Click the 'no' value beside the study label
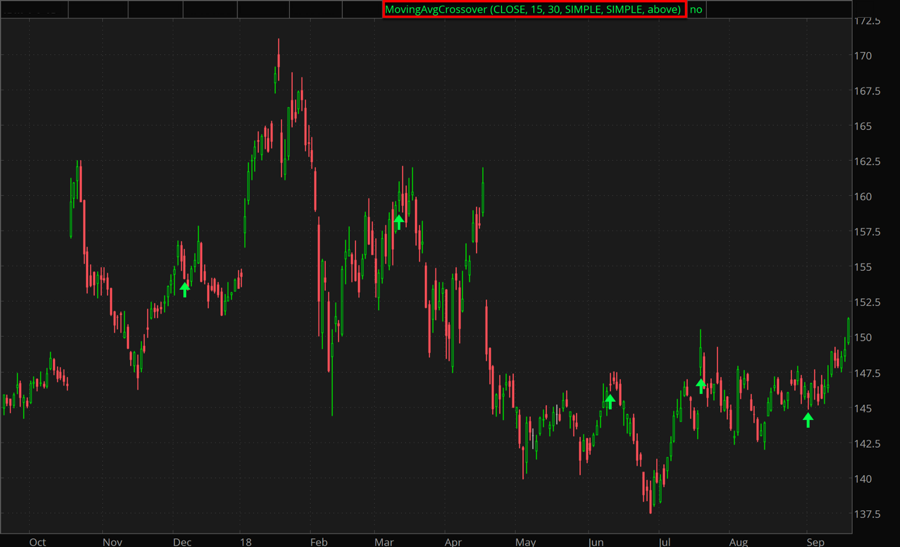This screenshot has height=547, width=900. coord(697,9)
